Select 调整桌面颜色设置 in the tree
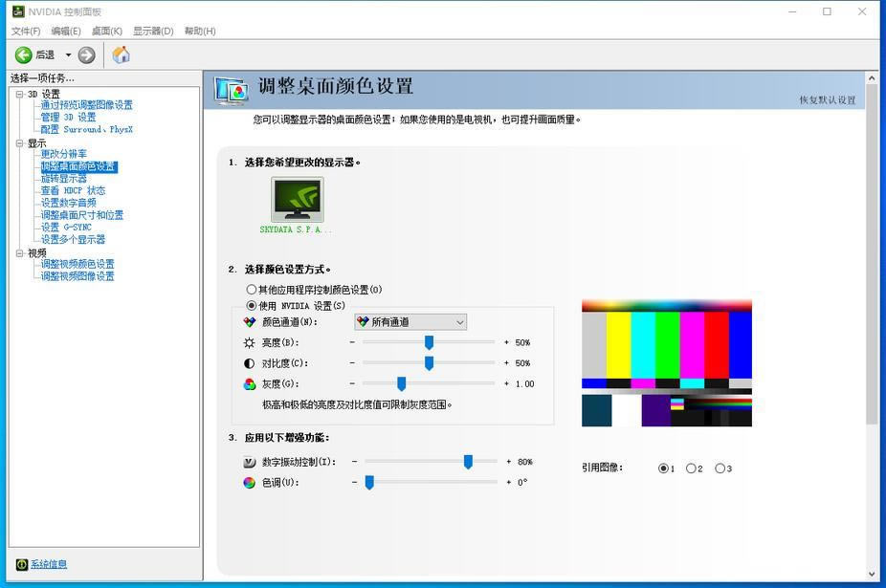The image size is (886, 588). click(79, 166)
